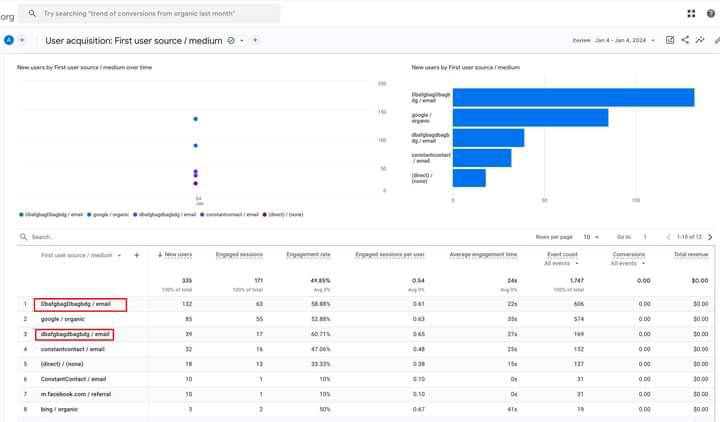This screenshot has height=422, width=720.
Task: Click customize report pencil at far right
Action: point(717,40)
